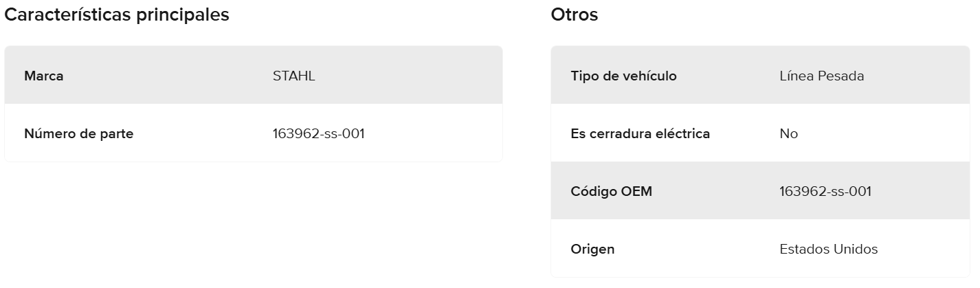The width and height of the screenshot is (980, 288).
Task: Click the STAHL brand value
Action: 293,76
